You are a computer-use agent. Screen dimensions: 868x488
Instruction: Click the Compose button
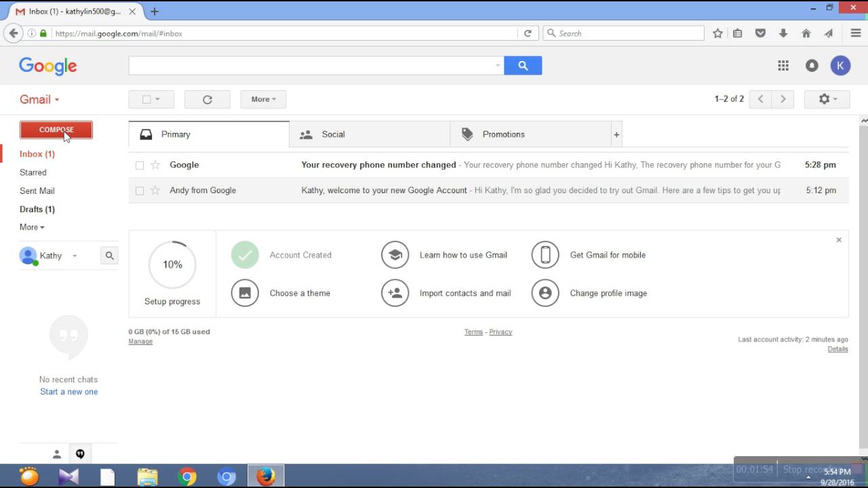(x=56, y=130)
